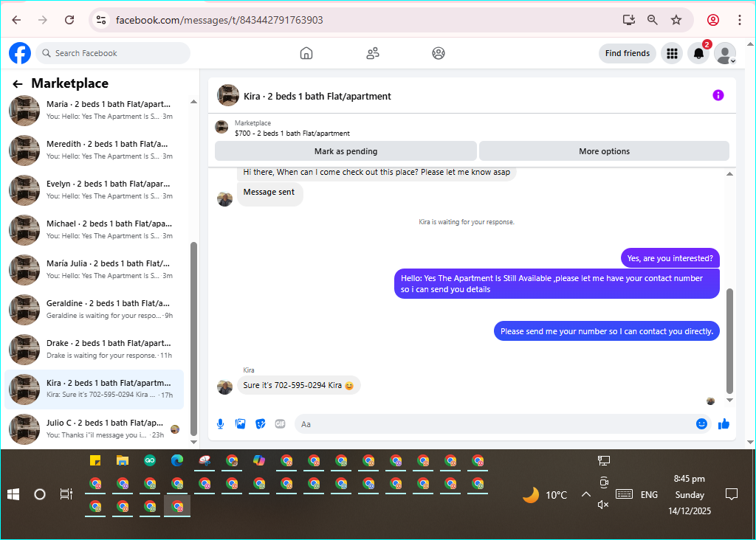Viewport: 756px width, 540px height.
Task: Open María Julia's conversation in the list
Action: click(94, 270)
